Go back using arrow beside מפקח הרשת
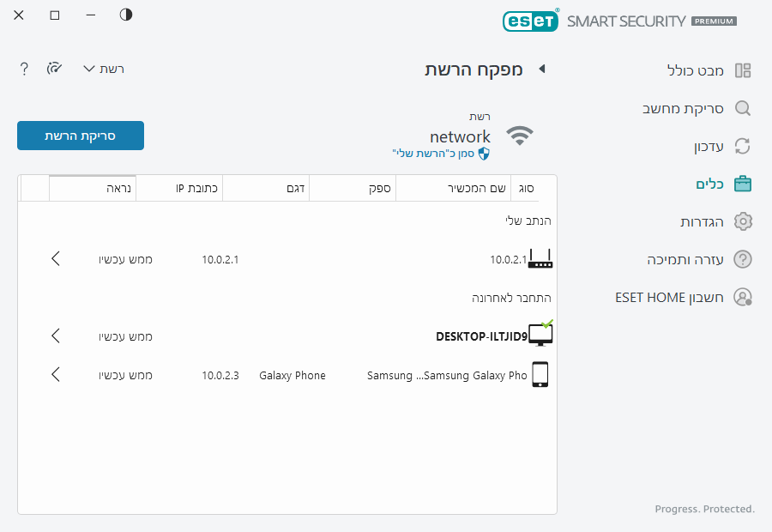This screenshot has height=532, width=772. [x=541, y=70]
